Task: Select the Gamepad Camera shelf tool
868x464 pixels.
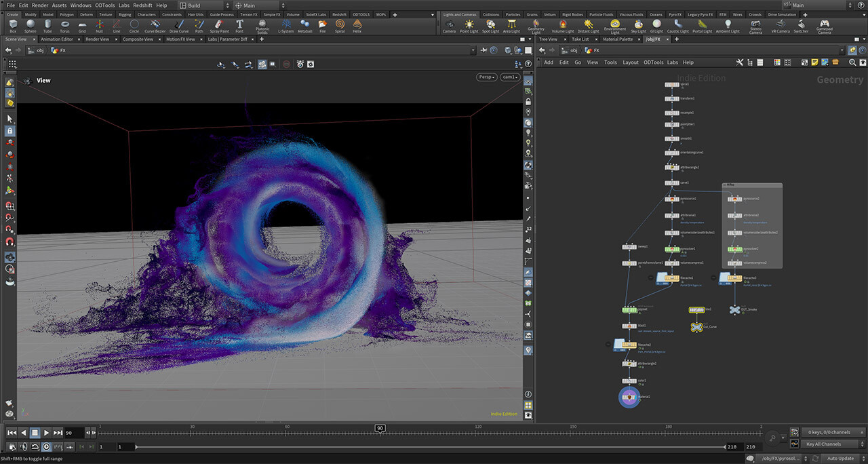Action: click(x=825, y=25)
